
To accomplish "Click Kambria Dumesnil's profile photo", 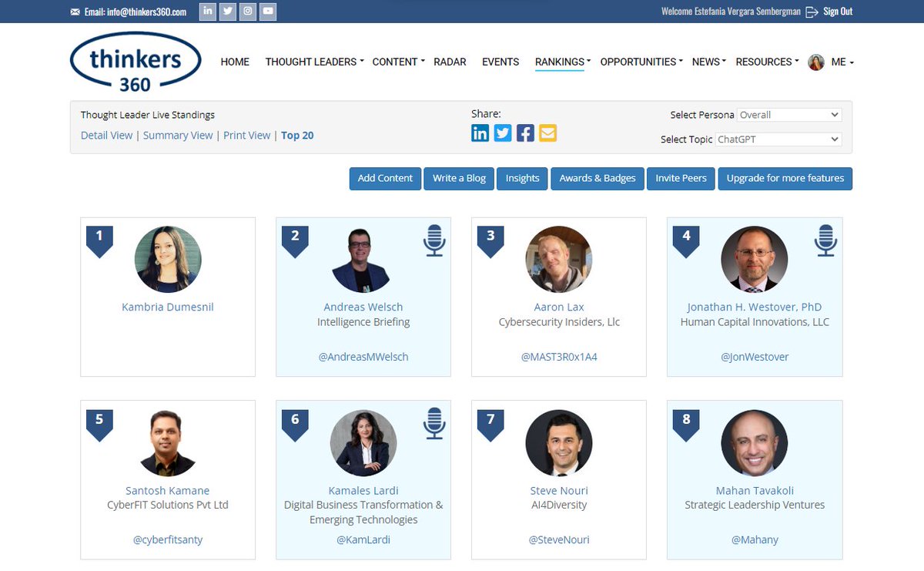I will pos(167,260).
